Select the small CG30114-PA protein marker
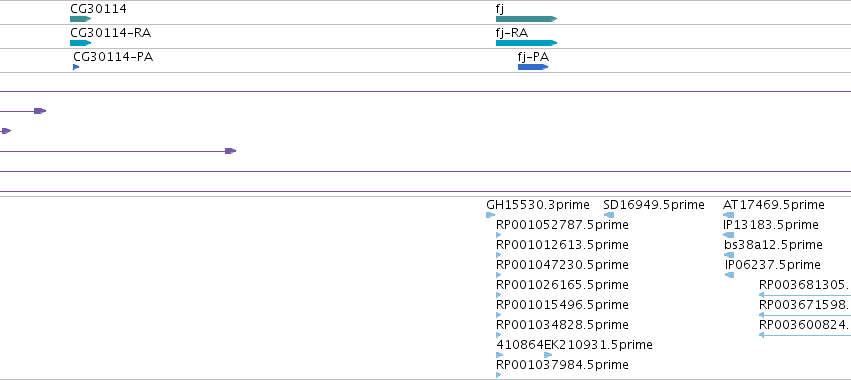 pos(76,67)
